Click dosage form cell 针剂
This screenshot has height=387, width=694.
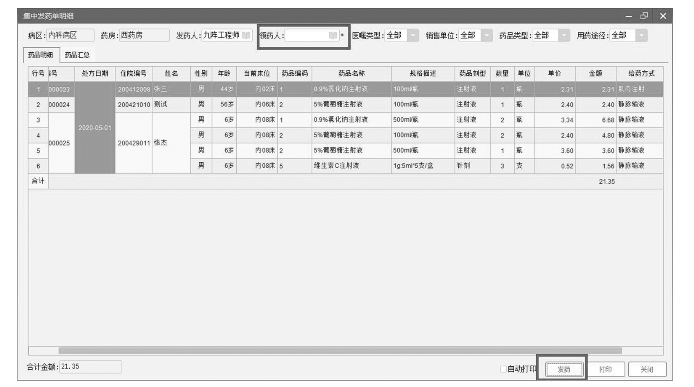[x=472, y=166]
